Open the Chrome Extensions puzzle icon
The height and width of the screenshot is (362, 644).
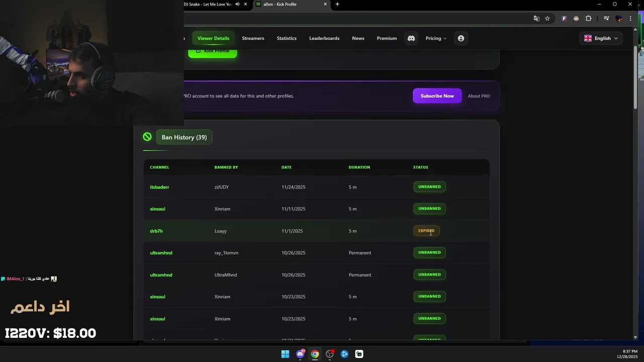[588, 19]
